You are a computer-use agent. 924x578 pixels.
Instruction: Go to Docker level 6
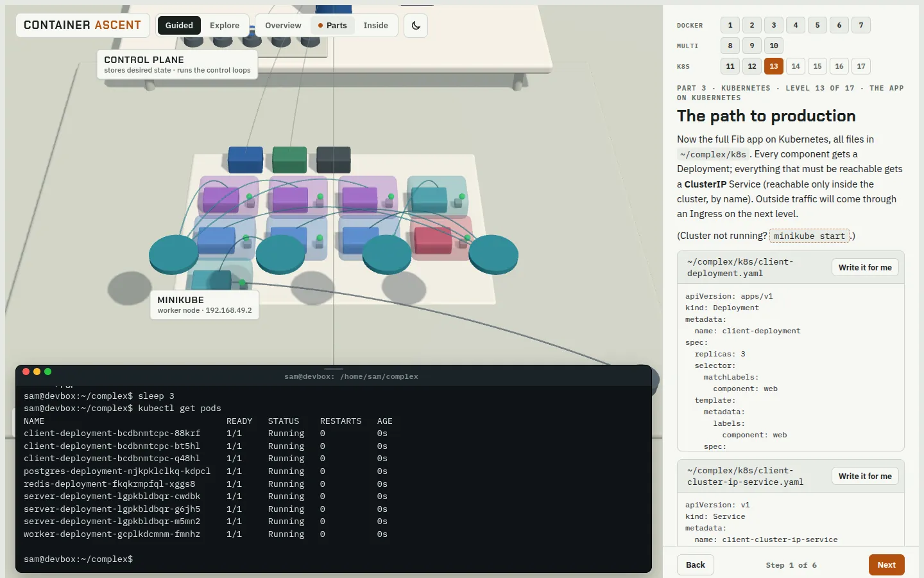[x=839, y=25]
